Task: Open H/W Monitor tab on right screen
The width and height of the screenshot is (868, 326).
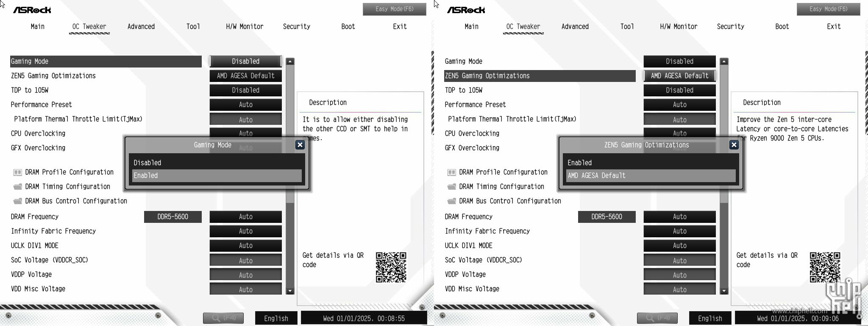Action: 679,27
